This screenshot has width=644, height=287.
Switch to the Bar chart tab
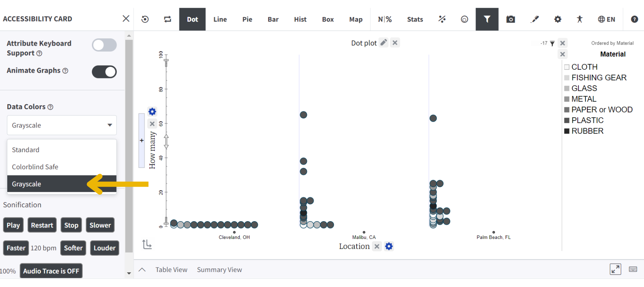pos(273,19)
